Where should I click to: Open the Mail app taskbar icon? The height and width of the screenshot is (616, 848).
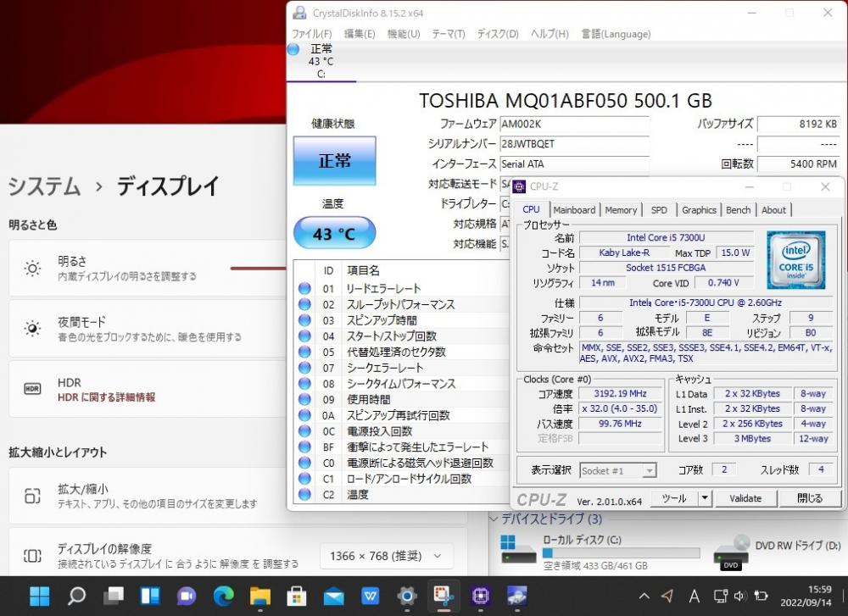coord(333,596)
